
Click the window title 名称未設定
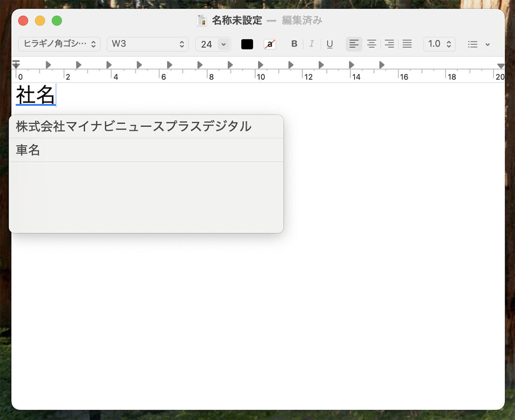tap(237, 21)
